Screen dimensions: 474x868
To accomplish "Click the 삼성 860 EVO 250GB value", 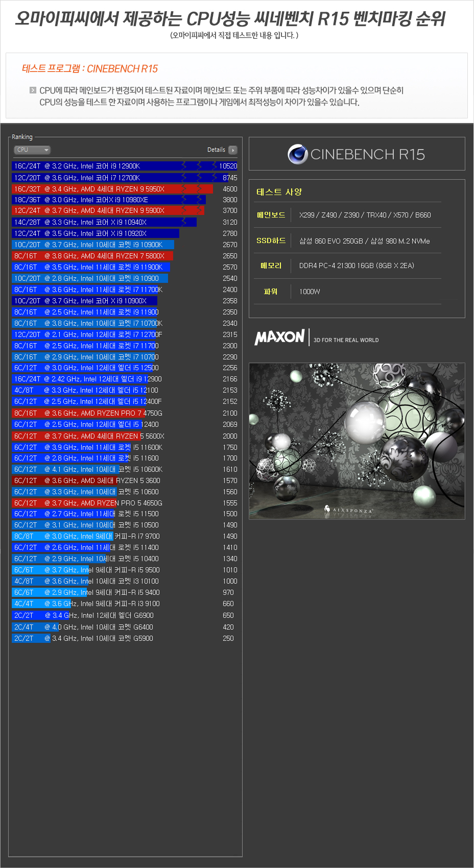I will pyautogui.click(x=365, y=241).
